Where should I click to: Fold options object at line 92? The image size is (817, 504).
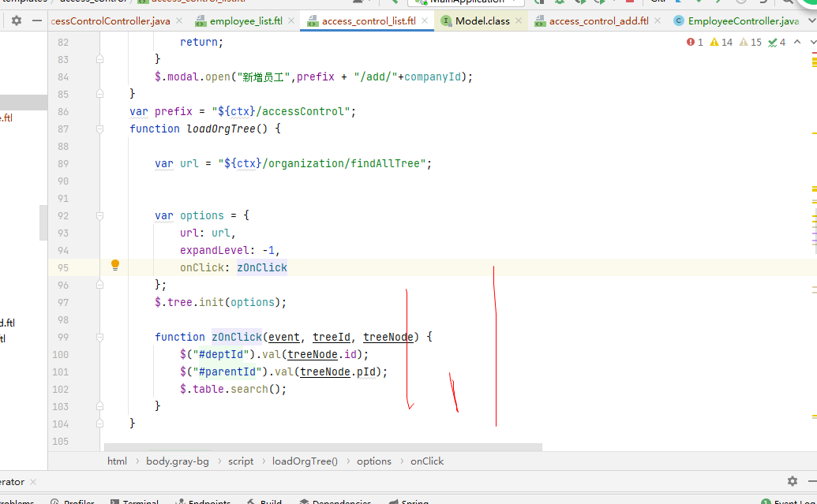[x=99, y=215]
